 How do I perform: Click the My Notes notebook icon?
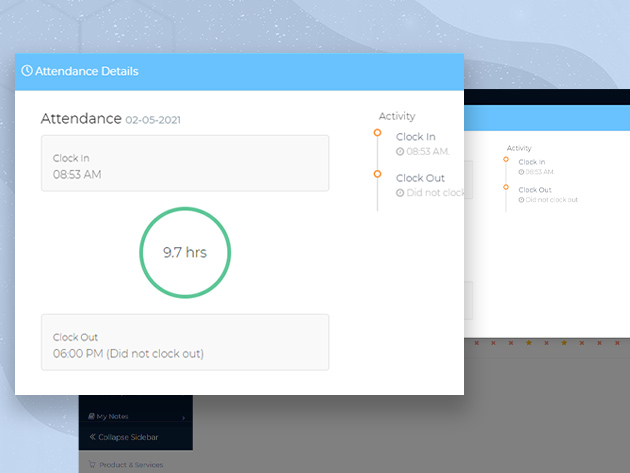point(91,416)
